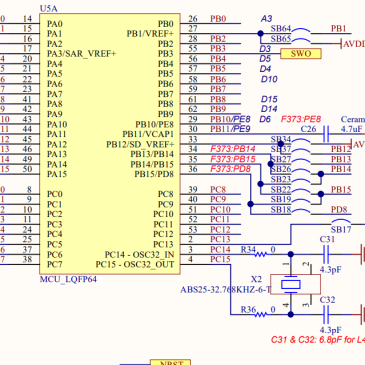The image size is (365, 365).
Task: Select the R36 resistor symbol
Action: [x=261, y=315]
